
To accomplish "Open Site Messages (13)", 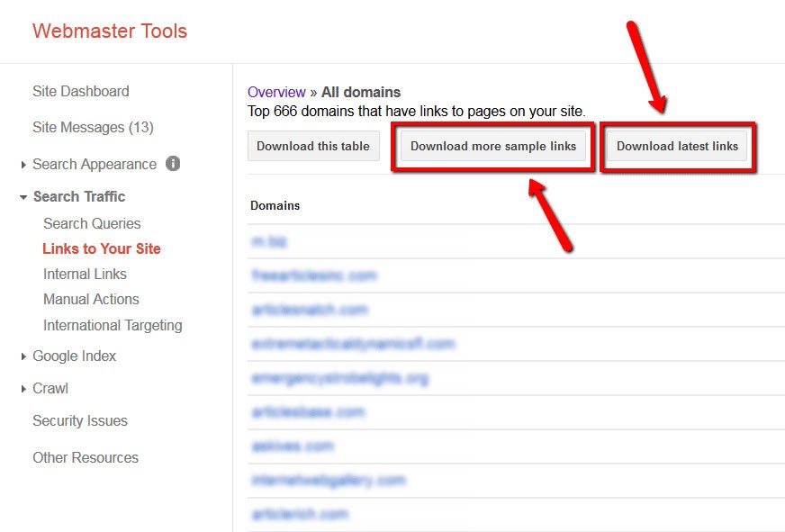I will pos(93,127).
